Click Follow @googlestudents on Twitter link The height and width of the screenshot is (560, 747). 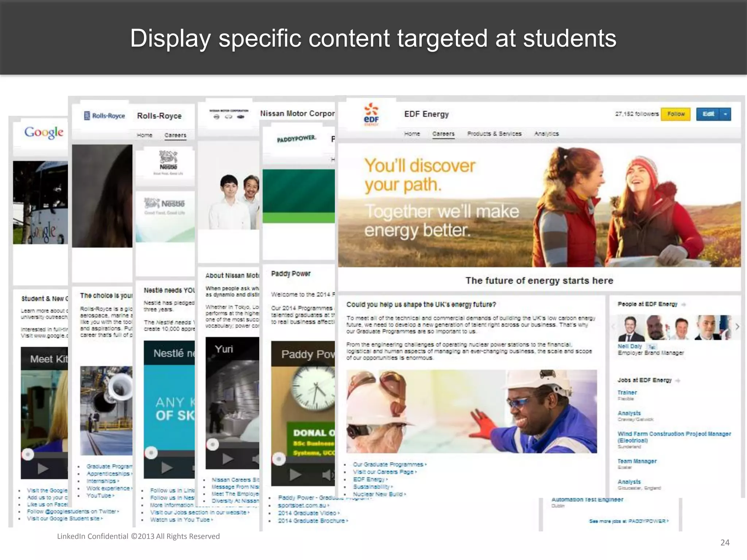73,512
